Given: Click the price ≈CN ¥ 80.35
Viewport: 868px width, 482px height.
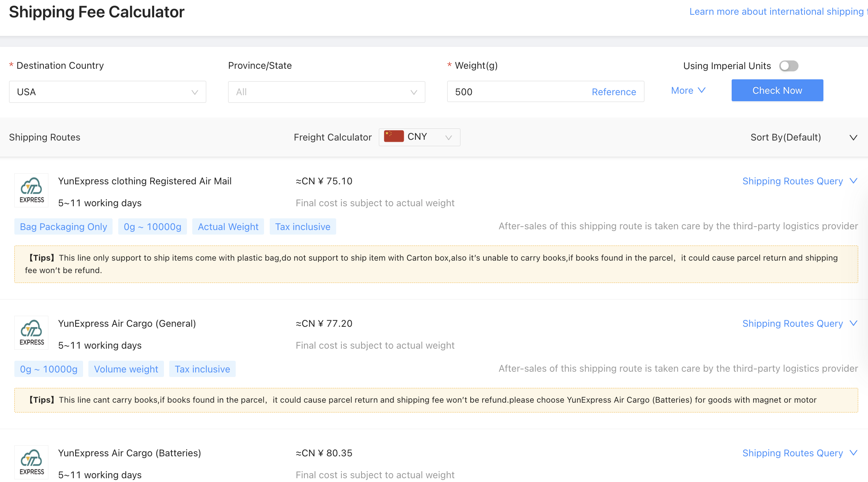Looking at the screenshot, I should [324, 453].
